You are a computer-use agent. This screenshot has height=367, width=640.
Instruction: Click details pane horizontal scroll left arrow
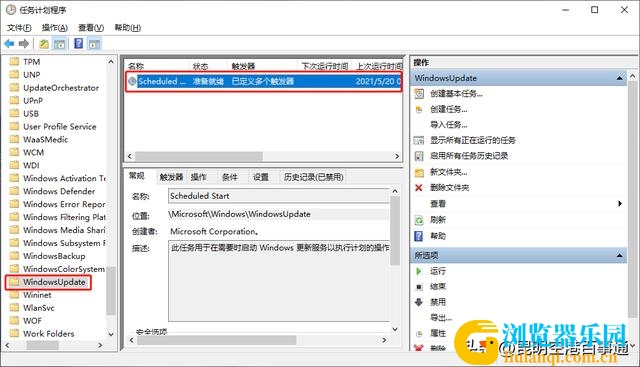pyautogui.click(x=131, y=340)
